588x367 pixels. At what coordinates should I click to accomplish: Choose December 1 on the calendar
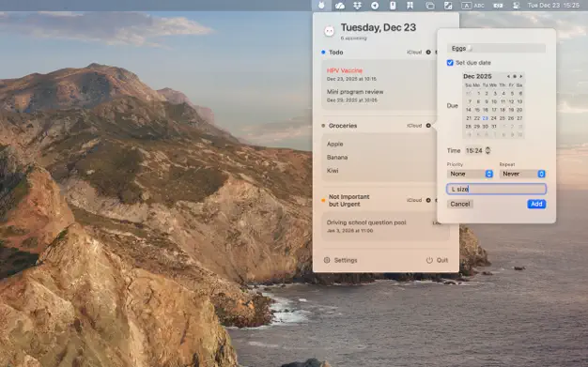tap(478, 93)
